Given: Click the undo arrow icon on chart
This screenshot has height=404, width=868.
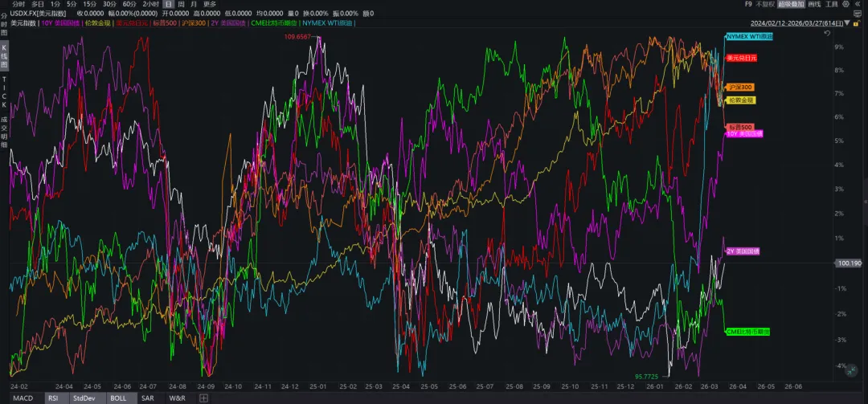Looking at the screenshot, I should point(828,33).
